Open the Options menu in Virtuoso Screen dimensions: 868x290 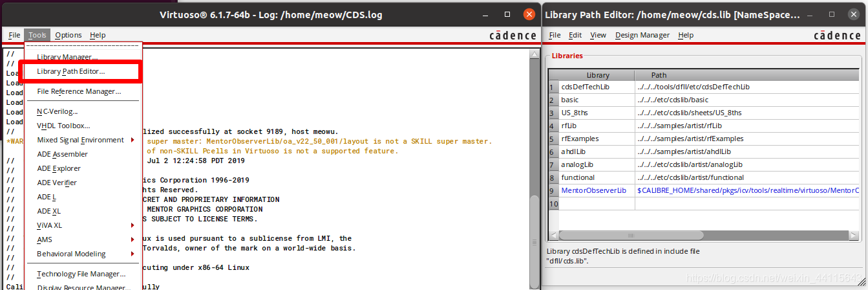tap(69, 35)
